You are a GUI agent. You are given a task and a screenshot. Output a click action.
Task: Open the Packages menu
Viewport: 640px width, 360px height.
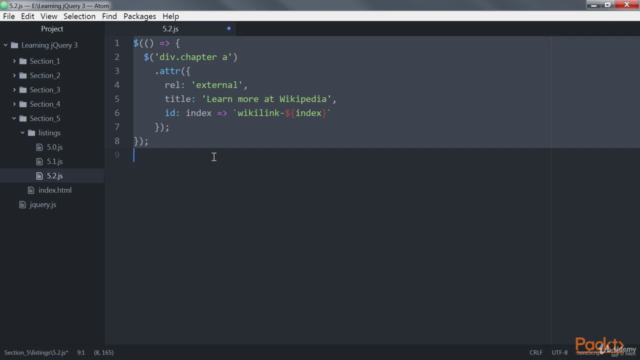pyautogui.click(x=140, y=16)
